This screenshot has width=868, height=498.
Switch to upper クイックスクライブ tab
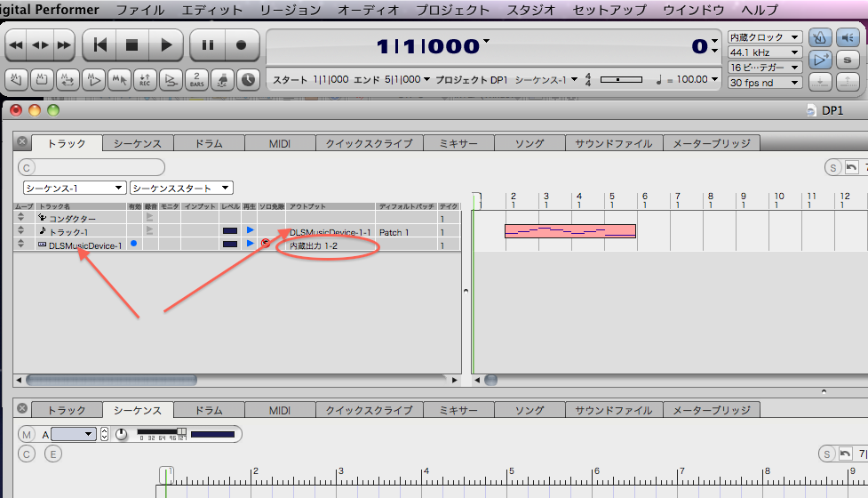click(370, 143)
